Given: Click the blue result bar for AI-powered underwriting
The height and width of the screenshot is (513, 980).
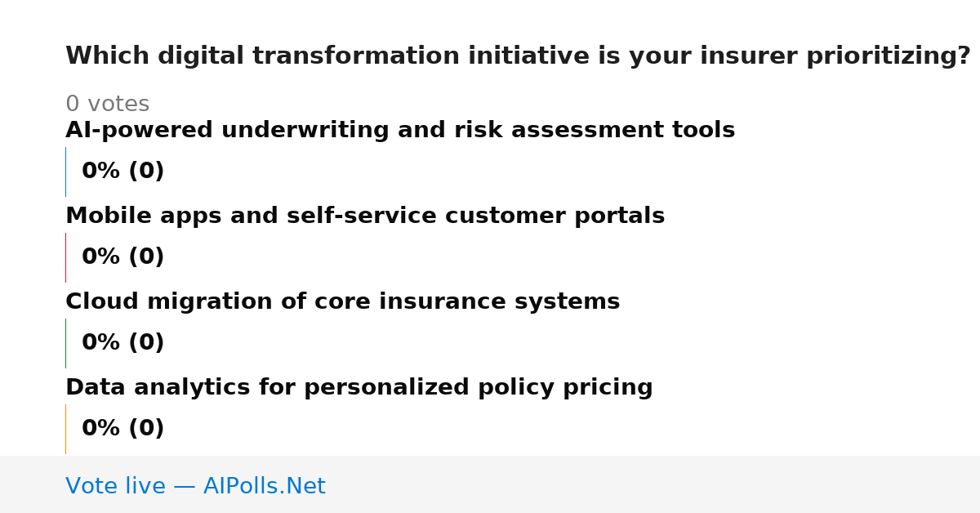Looking at the screenshot, I should [65, 172].
